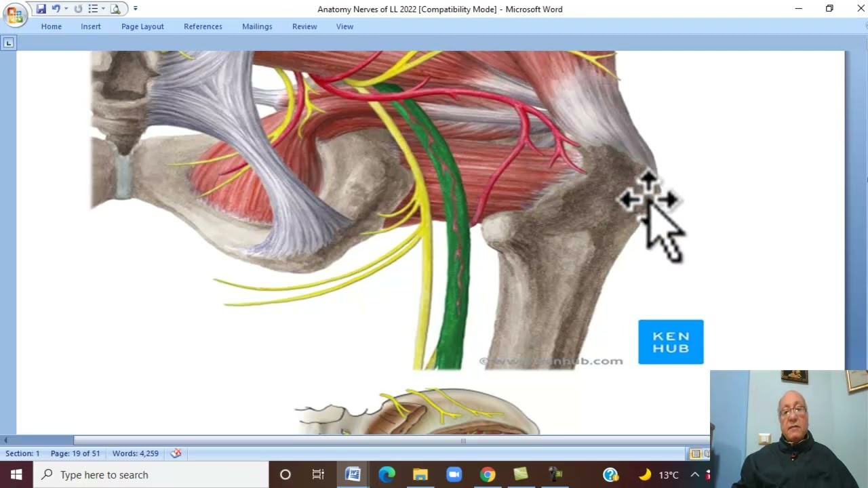
Task: Select the lower partial anatomy image
Action: pos(417,411)
